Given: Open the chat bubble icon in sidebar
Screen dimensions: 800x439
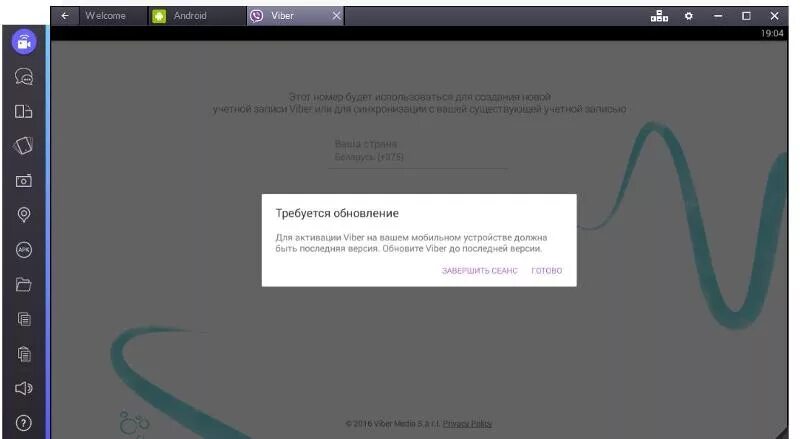Looking at the screenshot, I should [24, 77].
